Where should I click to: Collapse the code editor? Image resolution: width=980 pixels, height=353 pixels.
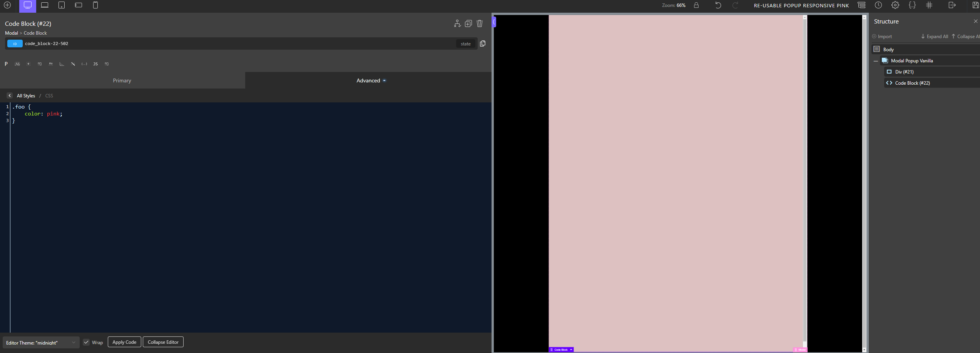click(163, 342)
